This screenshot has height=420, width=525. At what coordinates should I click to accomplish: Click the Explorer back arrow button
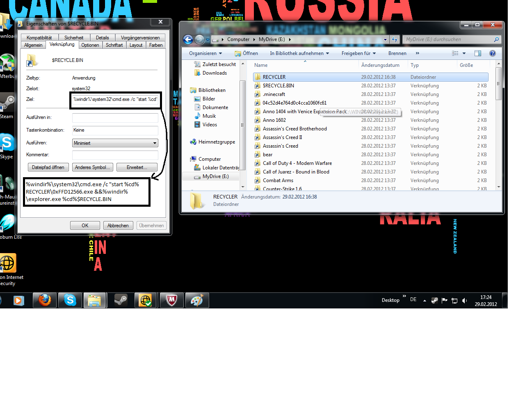[188, 39]
